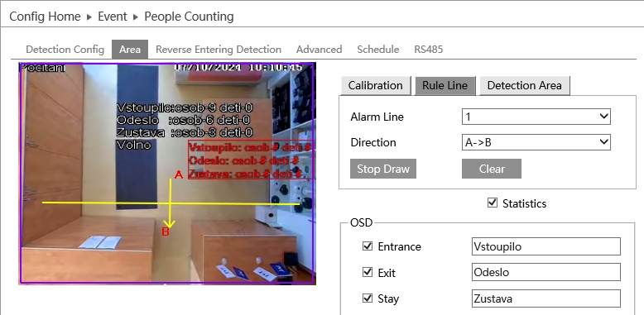Image resolution: width=644 pixels, height=315 pixels.
Task: Click the red OSD statistics overlay box
Action: click(251, 160)
